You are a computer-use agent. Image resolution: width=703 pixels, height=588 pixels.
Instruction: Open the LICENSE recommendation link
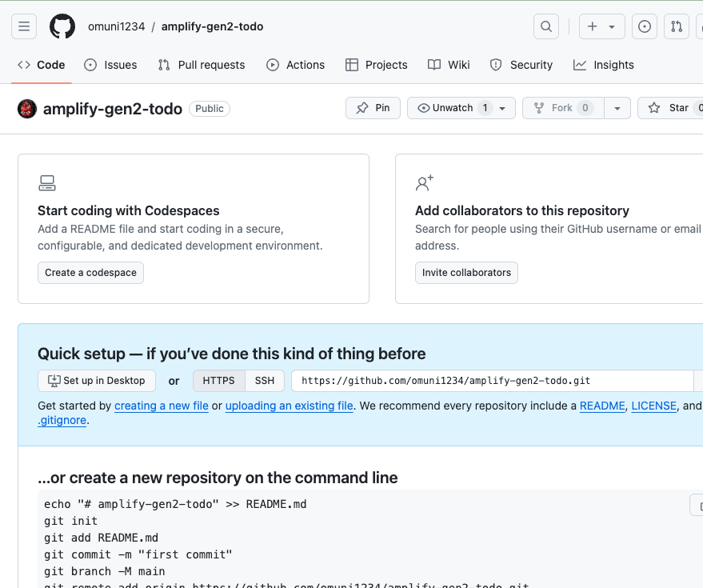[653, 406]
